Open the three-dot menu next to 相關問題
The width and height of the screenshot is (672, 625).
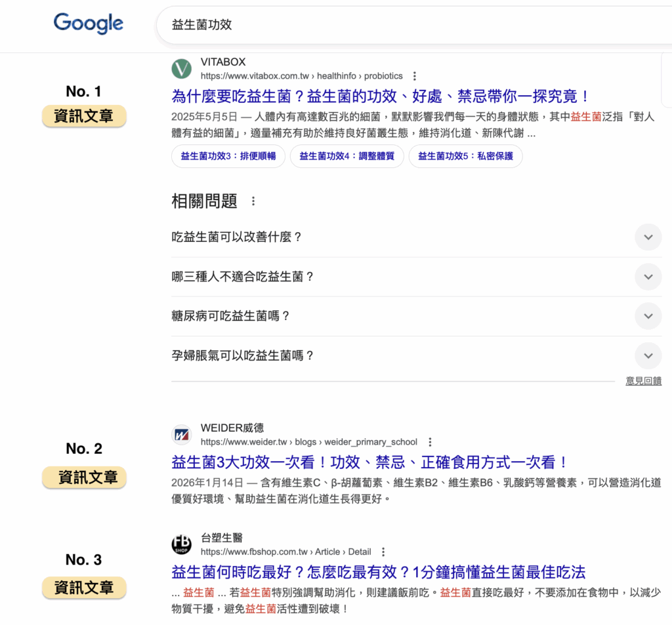click(x=253, y=201)
